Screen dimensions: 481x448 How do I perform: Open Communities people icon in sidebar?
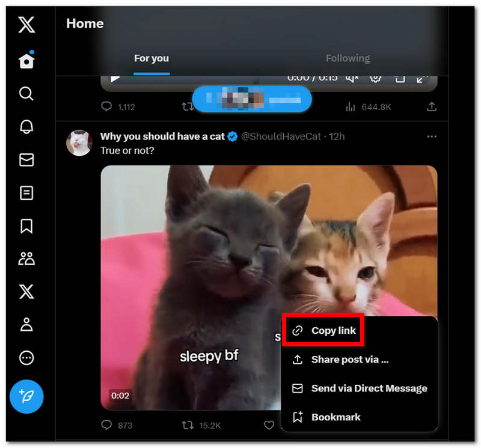26,259
